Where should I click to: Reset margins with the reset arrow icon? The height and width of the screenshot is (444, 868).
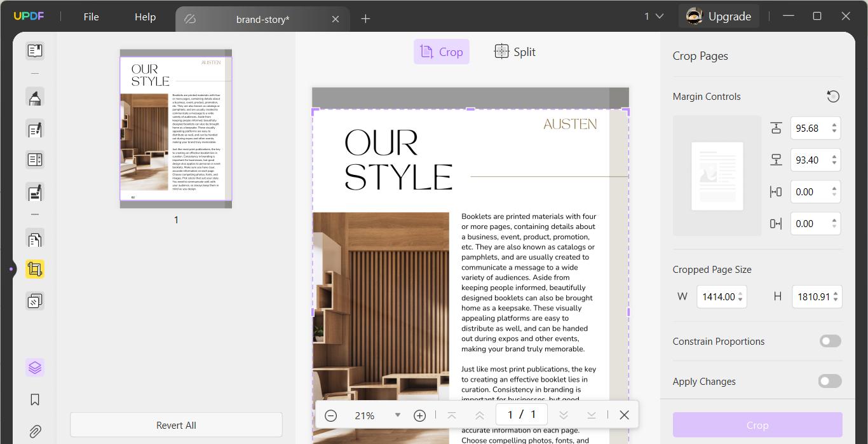(833, 96)
